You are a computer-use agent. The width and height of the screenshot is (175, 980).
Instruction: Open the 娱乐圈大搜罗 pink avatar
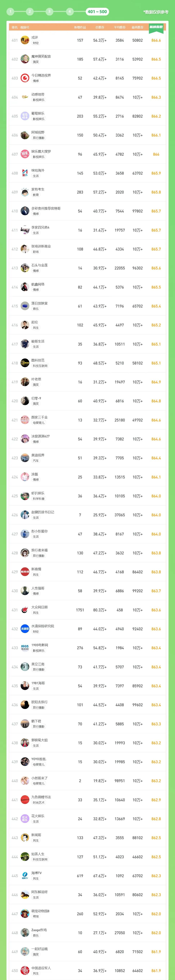25,154
